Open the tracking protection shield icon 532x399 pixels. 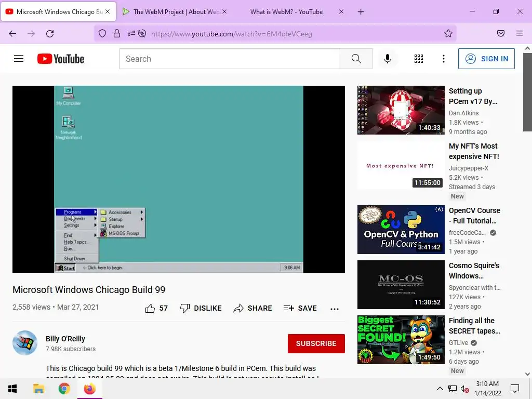coord(102,33)
